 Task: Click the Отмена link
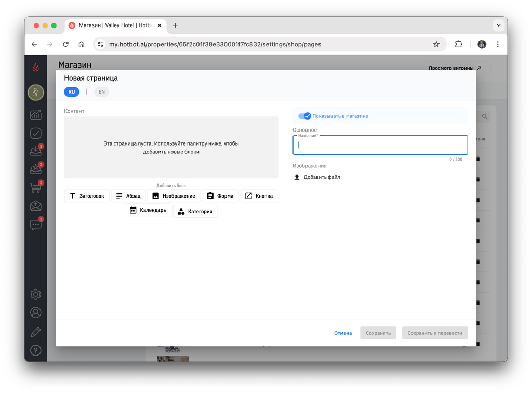[343, 333]
